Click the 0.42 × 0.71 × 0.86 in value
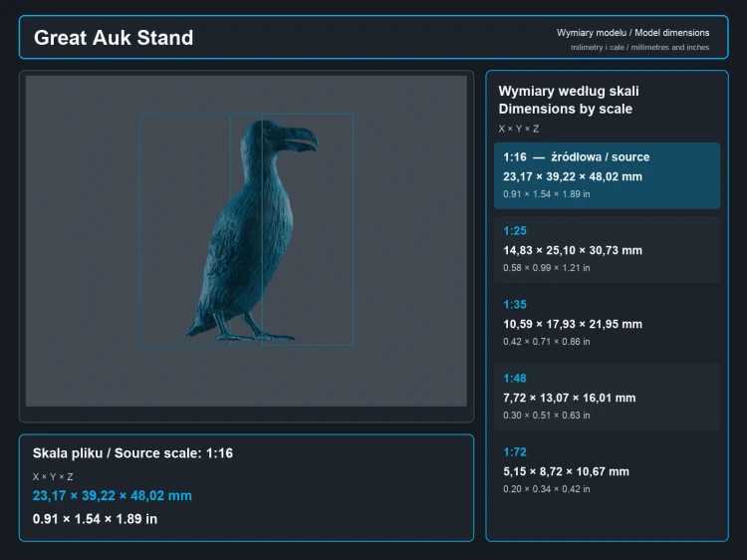Screen dimensions: 747x560 (x=547, y=342)
